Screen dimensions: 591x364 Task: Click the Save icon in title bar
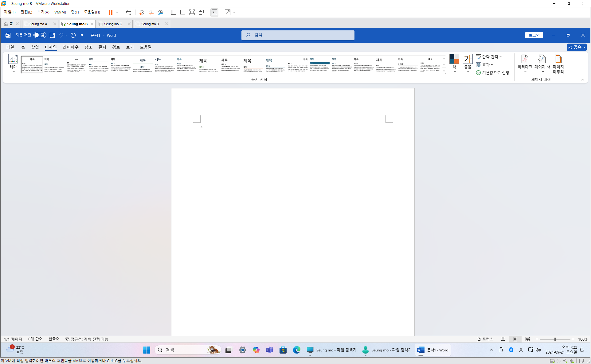(x=52, y=35)
